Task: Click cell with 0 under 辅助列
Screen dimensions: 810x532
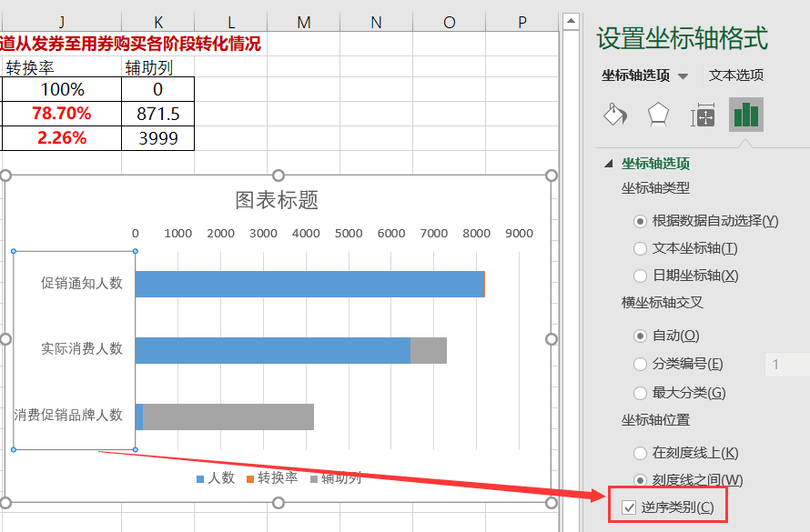Action: 158,89
